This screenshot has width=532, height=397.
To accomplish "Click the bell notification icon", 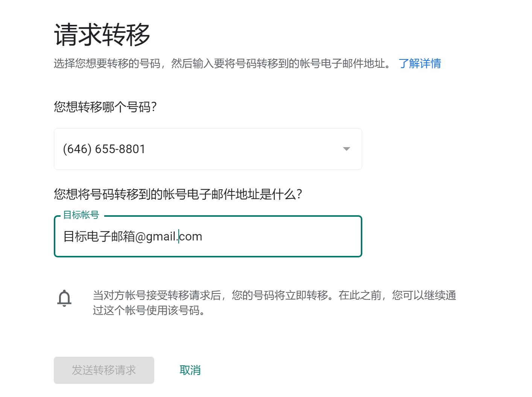I will point(64,298).
